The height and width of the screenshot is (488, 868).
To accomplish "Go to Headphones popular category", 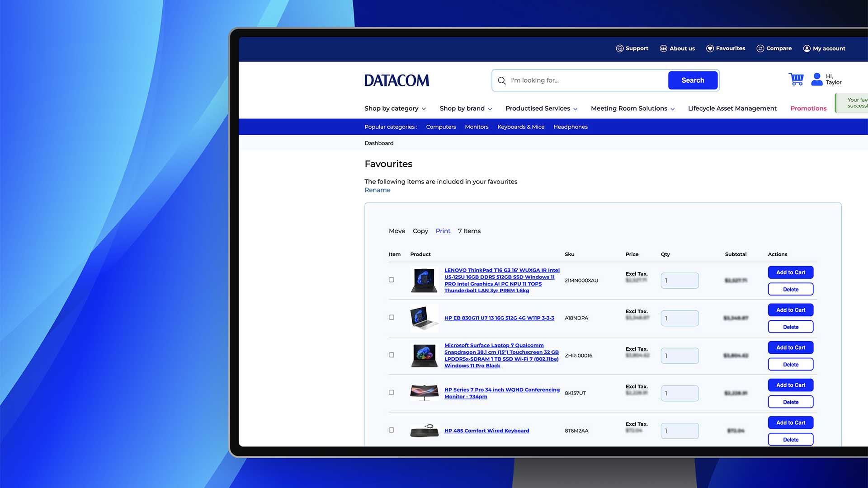I will click(x=571, y=127).
